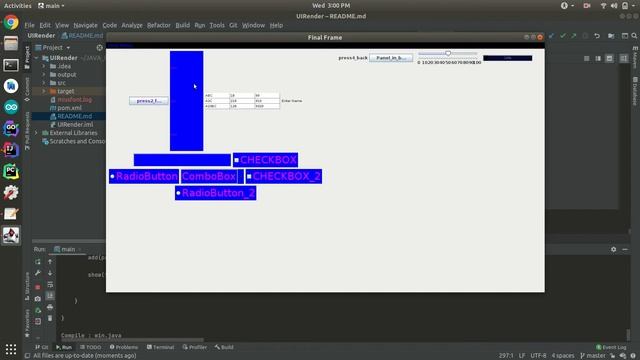
Task: Open the TODO tool tab
Action: click(91, 347)
